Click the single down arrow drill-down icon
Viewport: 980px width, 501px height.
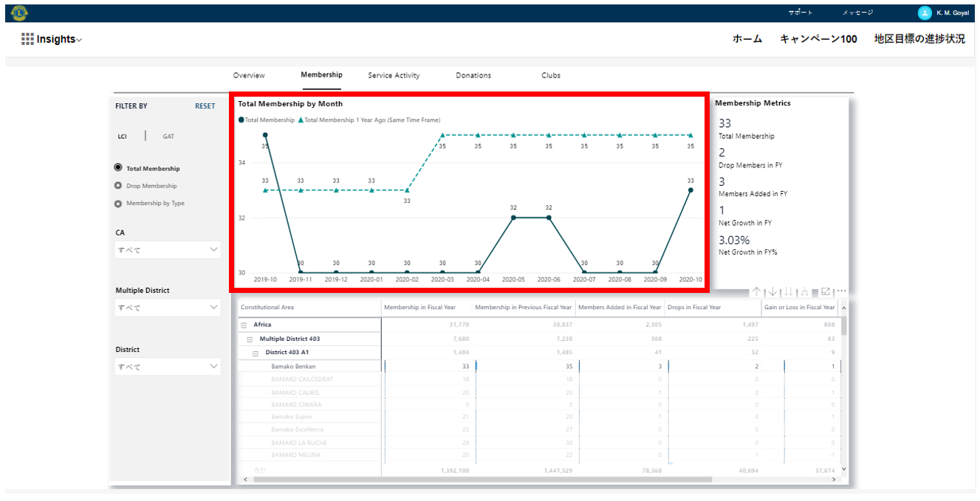[772, 292]
